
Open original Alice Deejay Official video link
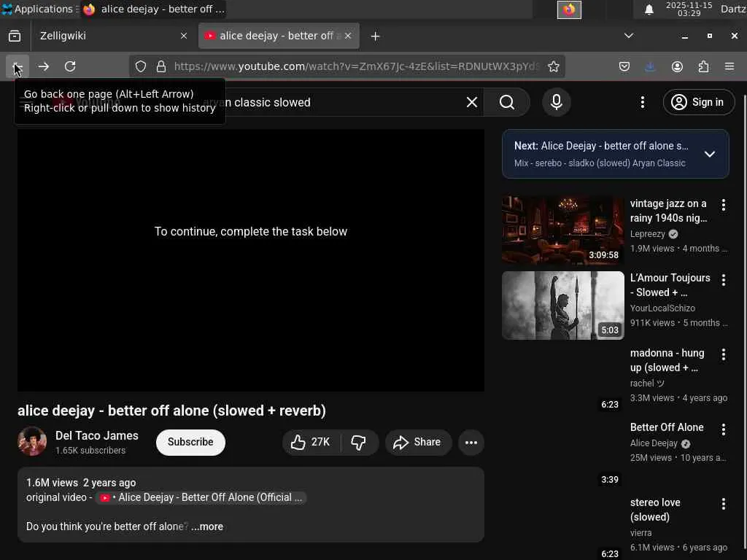pyautogui.click(x=201, y=497)
